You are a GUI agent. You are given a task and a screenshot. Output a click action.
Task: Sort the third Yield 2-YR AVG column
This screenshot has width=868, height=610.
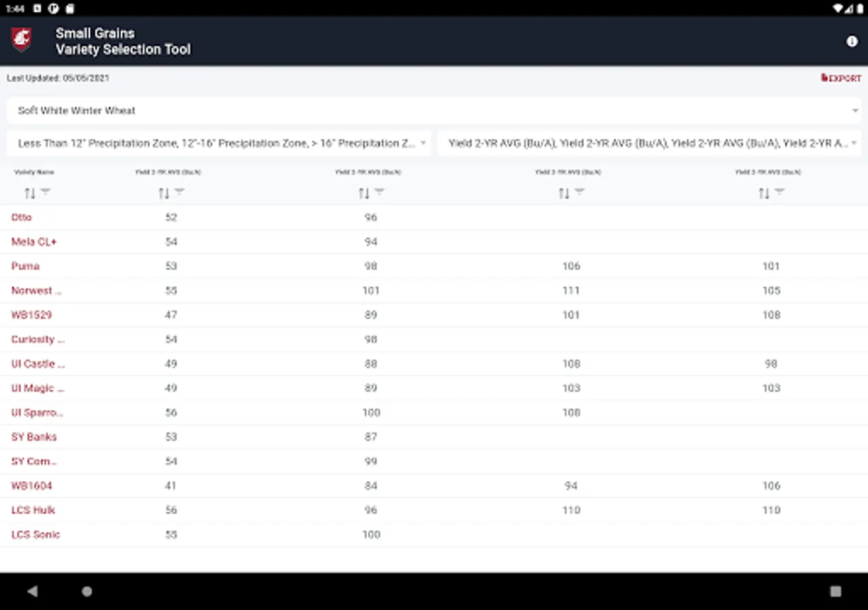tap(564, 193)
